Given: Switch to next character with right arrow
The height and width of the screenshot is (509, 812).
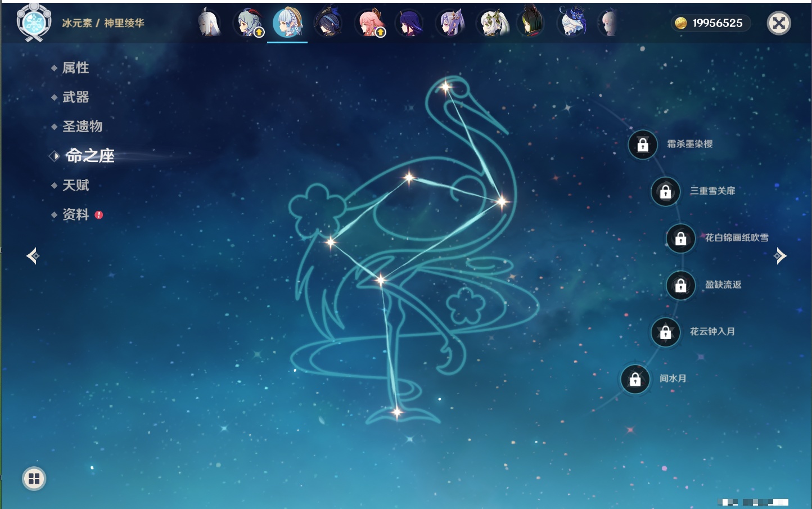Looking at the screenshot, I should 780,256.
